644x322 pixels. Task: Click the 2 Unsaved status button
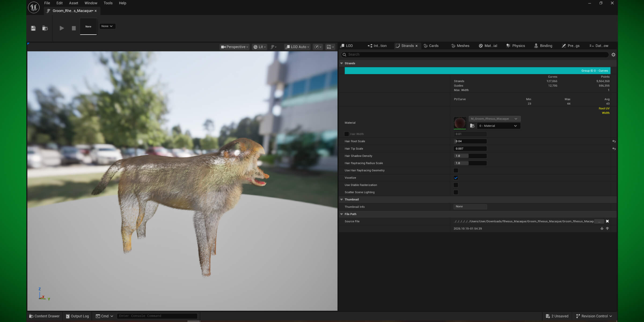point(557,316)
